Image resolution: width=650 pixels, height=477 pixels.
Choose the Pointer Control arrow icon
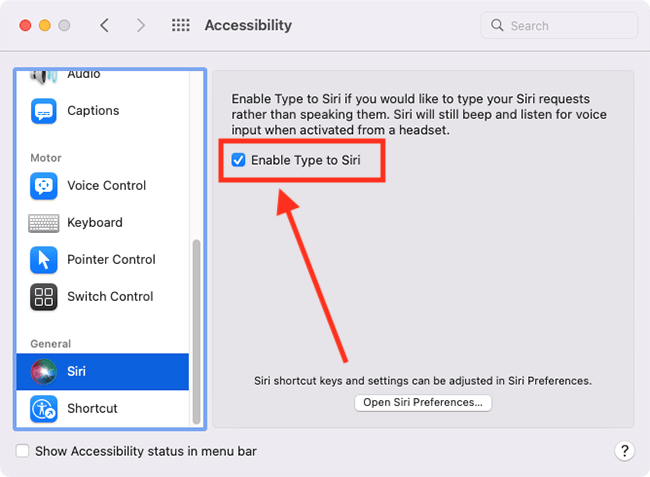44,260
